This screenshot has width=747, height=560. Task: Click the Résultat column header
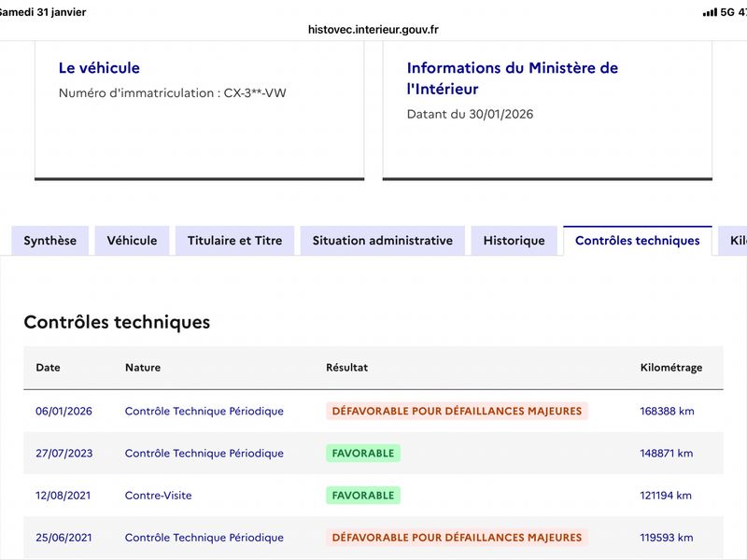[346, 368]
